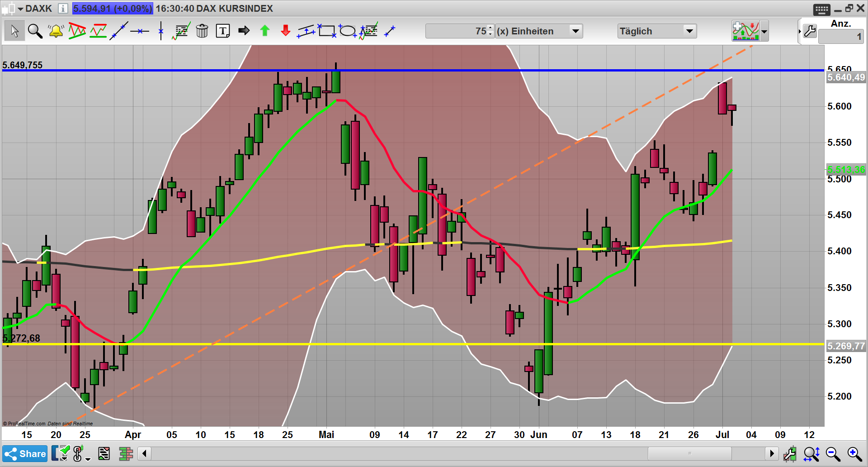
Task: Select the red down arrow marker
Action: tap(286, 31)
